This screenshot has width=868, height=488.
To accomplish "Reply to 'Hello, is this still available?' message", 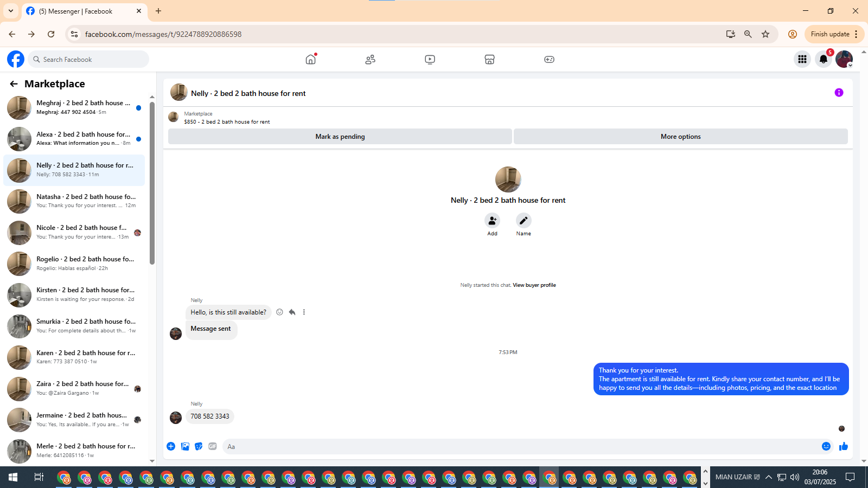I will click(x=292, y=312).
